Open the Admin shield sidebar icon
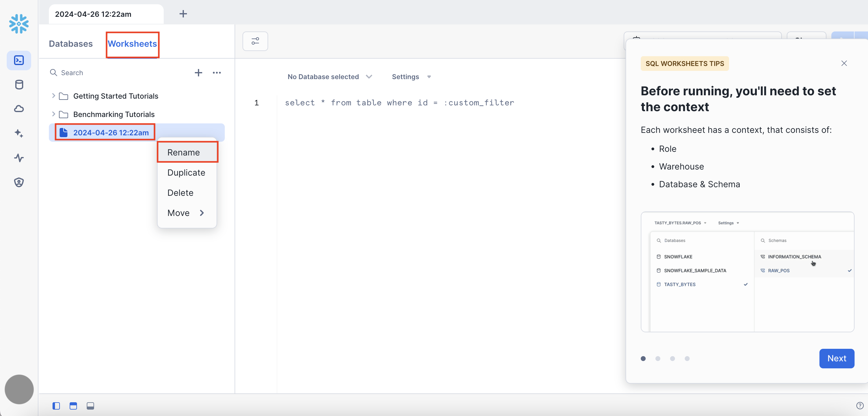Viewport: 868px width, 416px height. coord(19,182)
